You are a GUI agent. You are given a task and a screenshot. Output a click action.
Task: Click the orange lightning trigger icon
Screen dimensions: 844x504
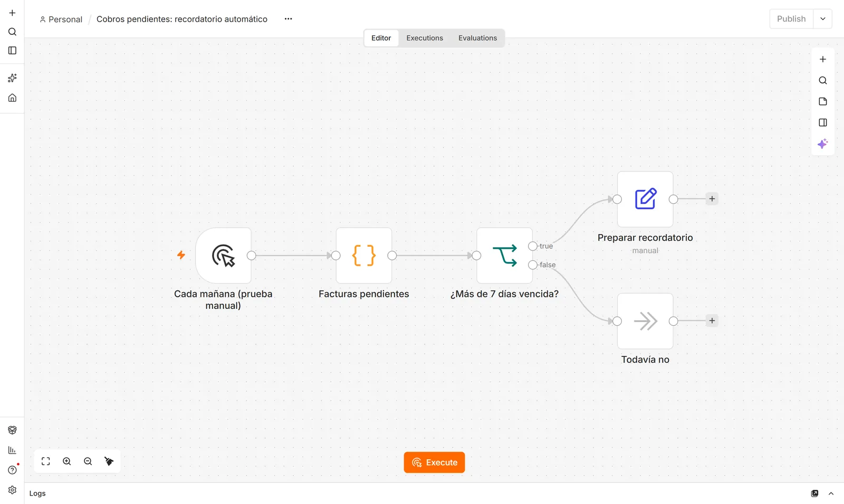181,255
